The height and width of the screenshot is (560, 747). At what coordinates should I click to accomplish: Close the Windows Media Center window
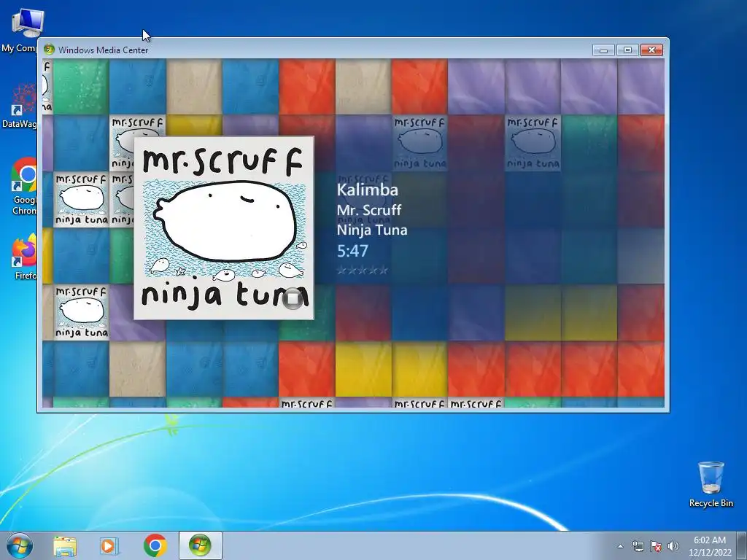click(651, 50)
